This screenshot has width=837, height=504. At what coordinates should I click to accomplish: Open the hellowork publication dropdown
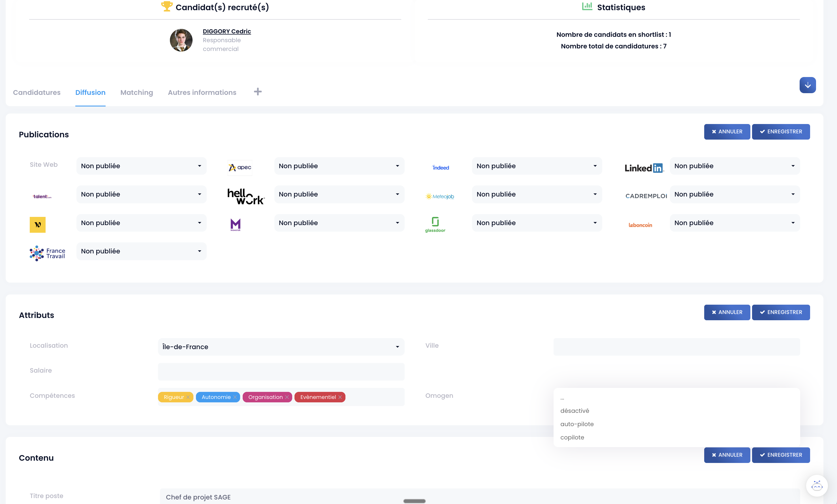pyautogui.click(x=339, y=194)
